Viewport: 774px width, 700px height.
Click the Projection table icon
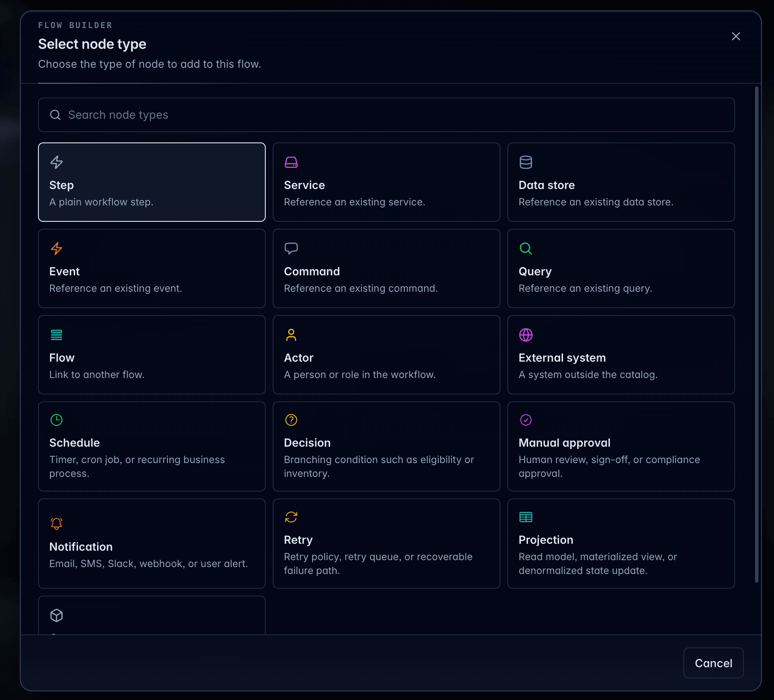(x=526, y=517)
